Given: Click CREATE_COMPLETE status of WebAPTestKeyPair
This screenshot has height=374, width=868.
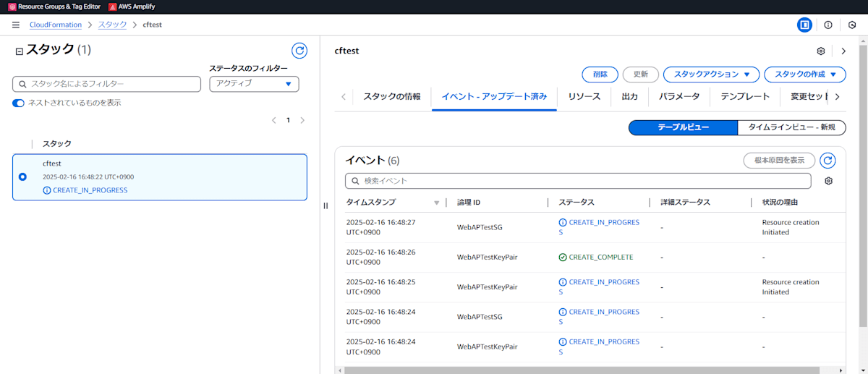Looking at the screenshot, I should click(x=595, y=257).
